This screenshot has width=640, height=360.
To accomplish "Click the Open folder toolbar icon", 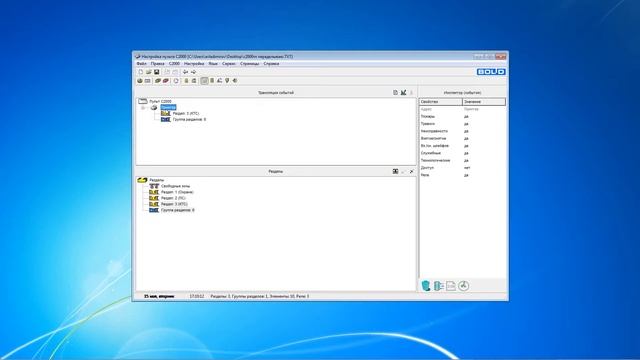I will pyautogui.click(x=149, y=72).
